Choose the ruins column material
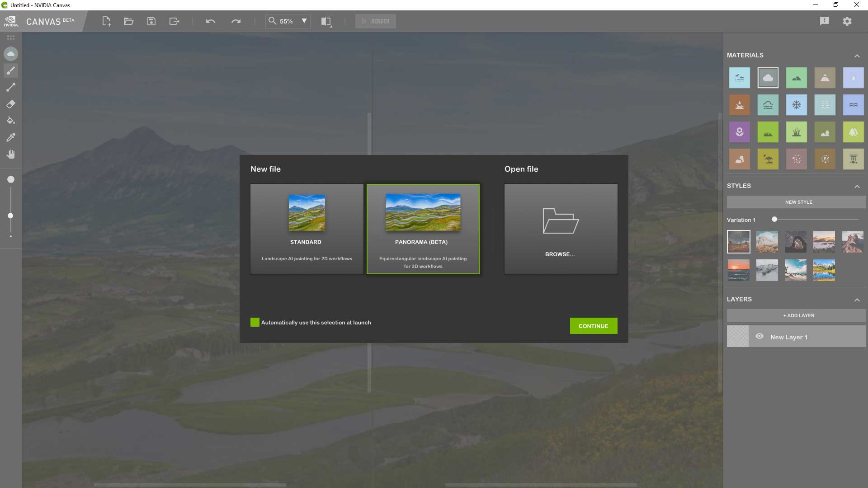 pyautogui.click(x=854, y=159)
